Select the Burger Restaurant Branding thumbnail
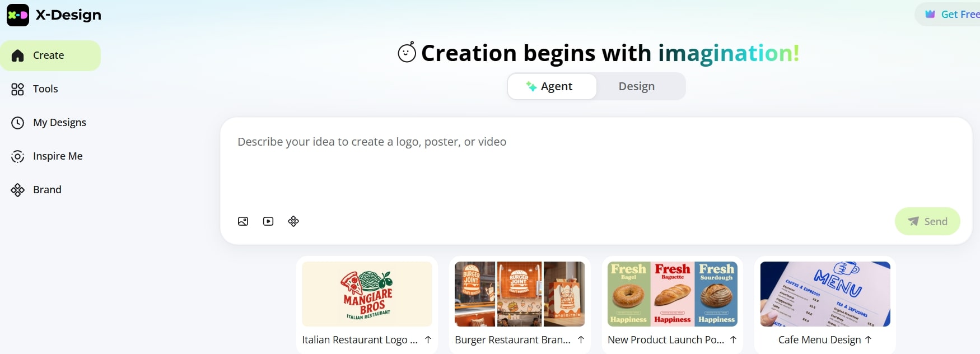The image size is (980, 354). pyautogui.click(x=520, y=294)
